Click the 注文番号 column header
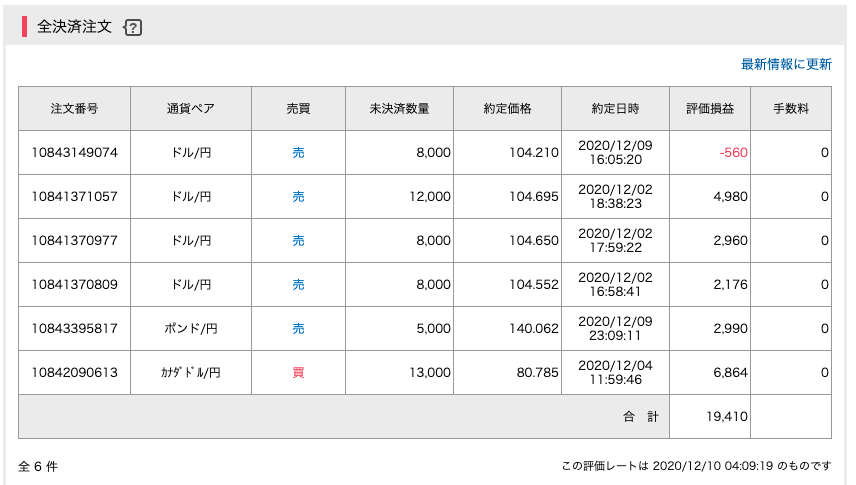 click(x=74, y=109)
